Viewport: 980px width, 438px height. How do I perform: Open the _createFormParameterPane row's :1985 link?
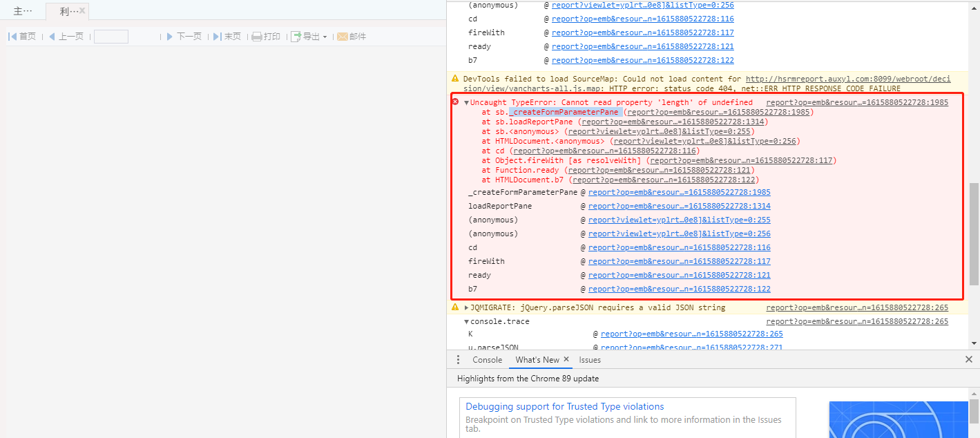pyautogui.click(x=680, y=192)
